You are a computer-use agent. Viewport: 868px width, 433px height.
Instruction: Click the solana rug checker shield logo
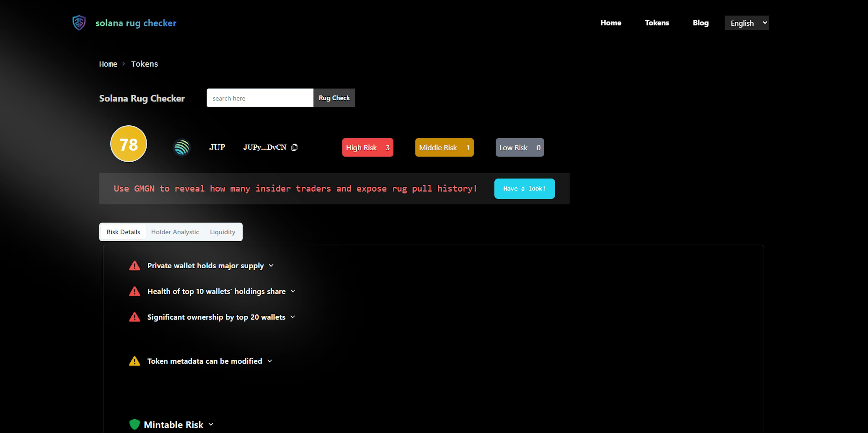click(x=79, y=22)
